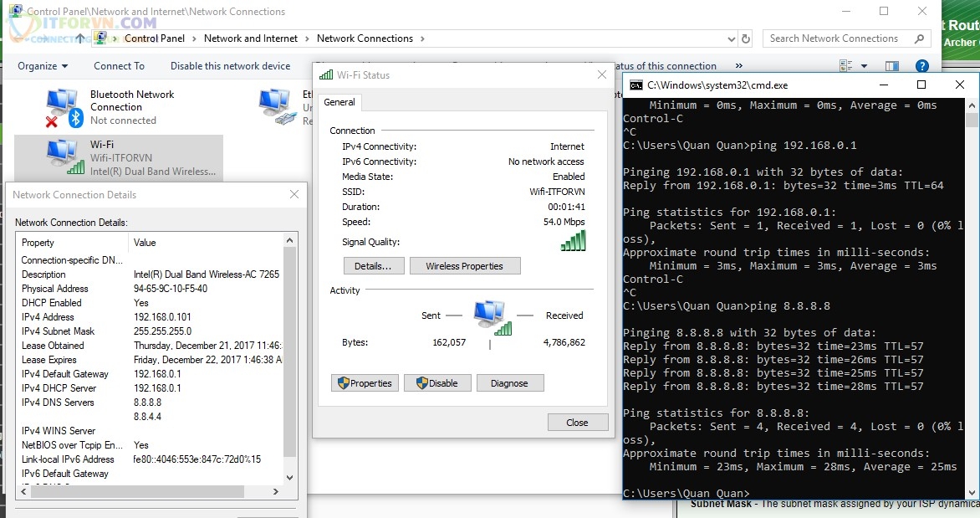Click the Wireless Properties button
This screenshot has width=980, height=518.
pos(464,266)
